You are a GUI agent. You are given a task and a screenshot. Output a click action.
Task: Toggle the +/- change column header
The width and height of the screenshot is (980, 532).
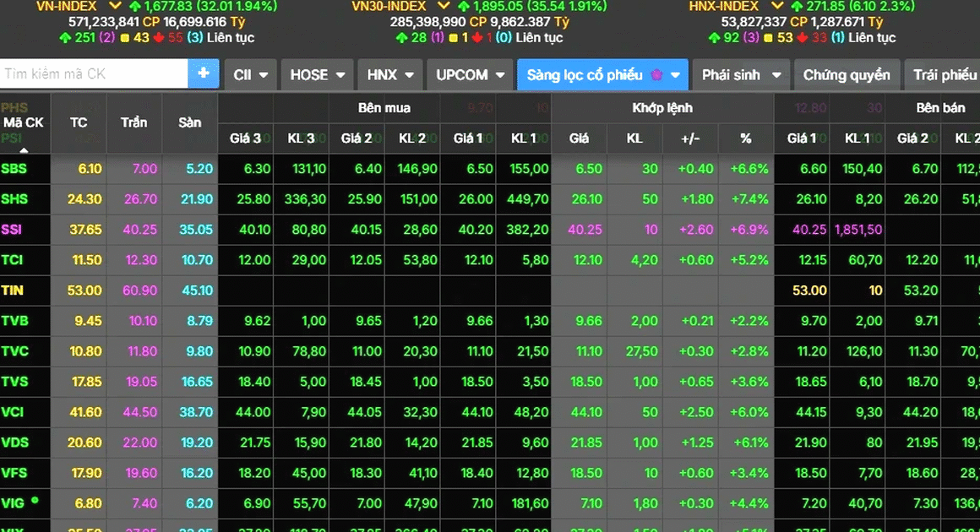[x=690, y=138]
